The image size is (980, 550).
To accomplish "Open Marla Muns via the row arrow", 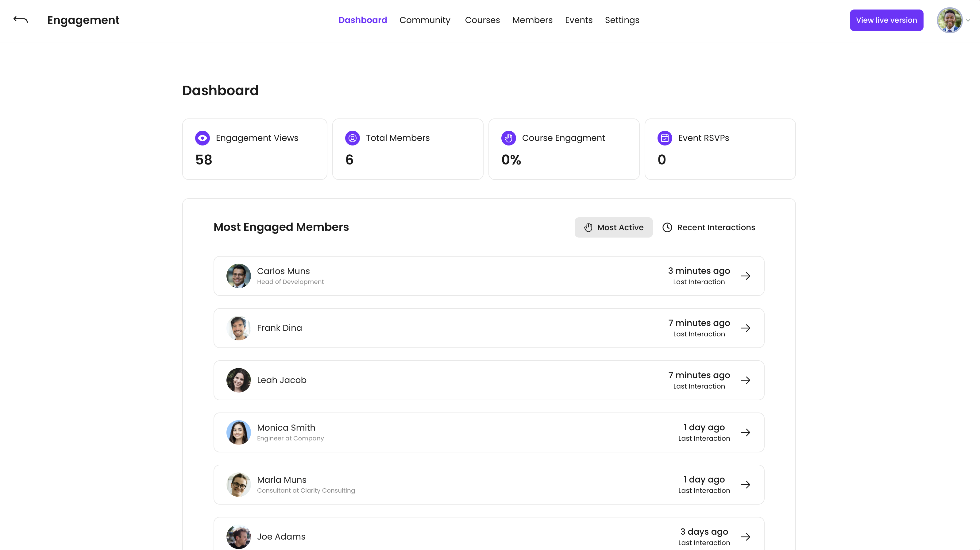I will click(x=746, y=485).
